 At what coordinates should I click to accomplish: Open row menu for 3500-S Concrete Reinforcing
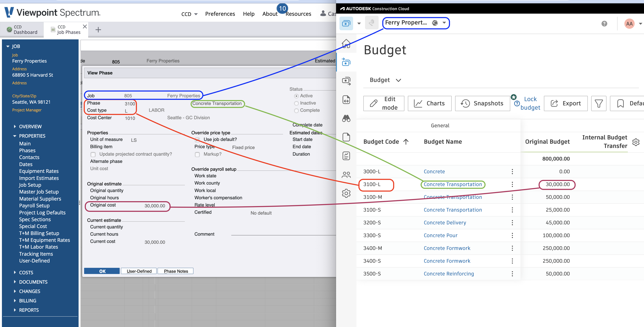coord(512,274)
